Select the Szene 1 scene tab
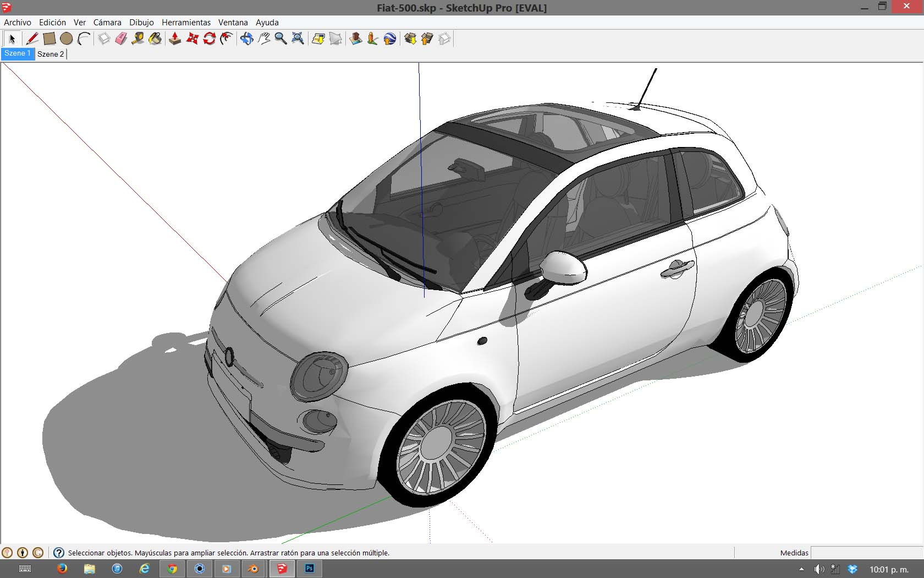The width and height of the screenshot is (924, 578). (x=18, y=53)
